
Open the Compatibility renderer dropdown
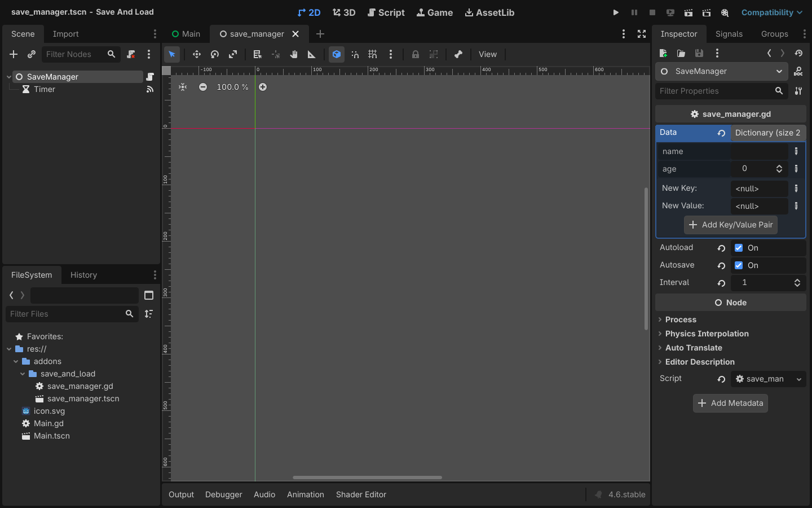tap(771, 12)
